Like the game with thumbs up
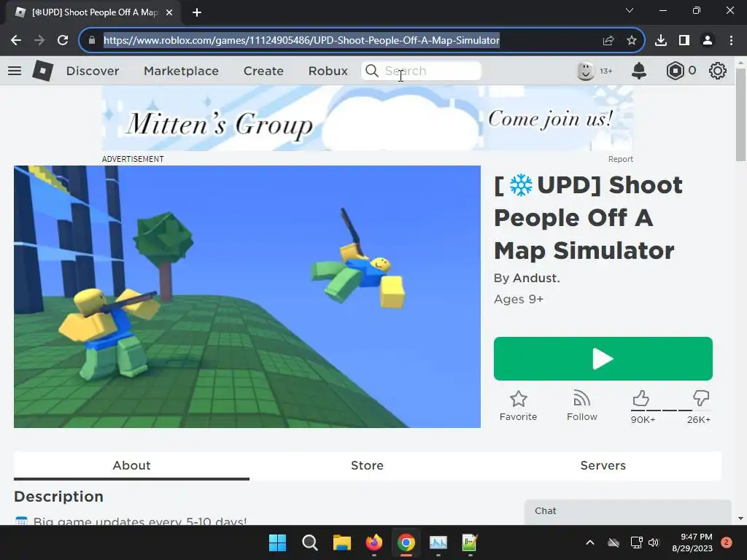This screenshot has height=560, width=747. (640, 398)
